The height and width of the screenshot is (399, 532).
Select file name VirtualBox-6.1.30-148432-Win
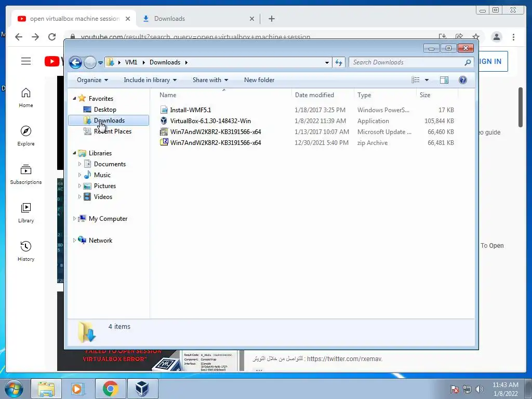(210, 121)
